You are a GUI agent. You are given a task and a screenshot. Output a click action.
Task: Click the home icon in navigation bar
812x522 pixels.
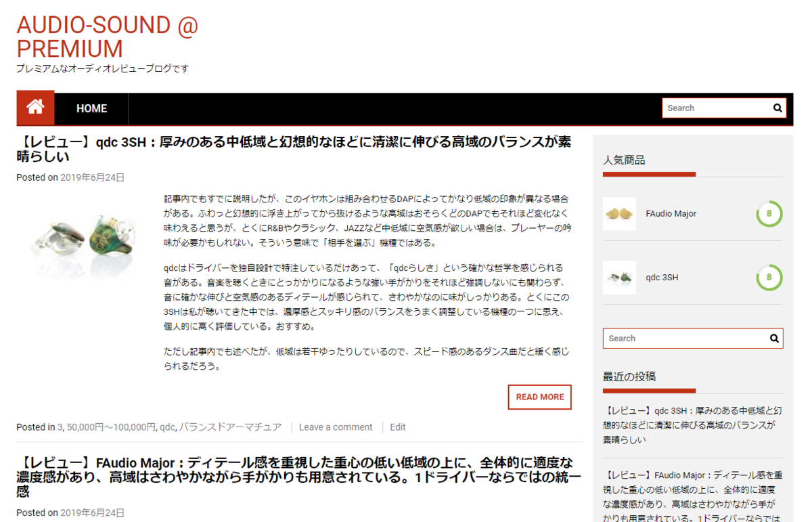[35, 108]
